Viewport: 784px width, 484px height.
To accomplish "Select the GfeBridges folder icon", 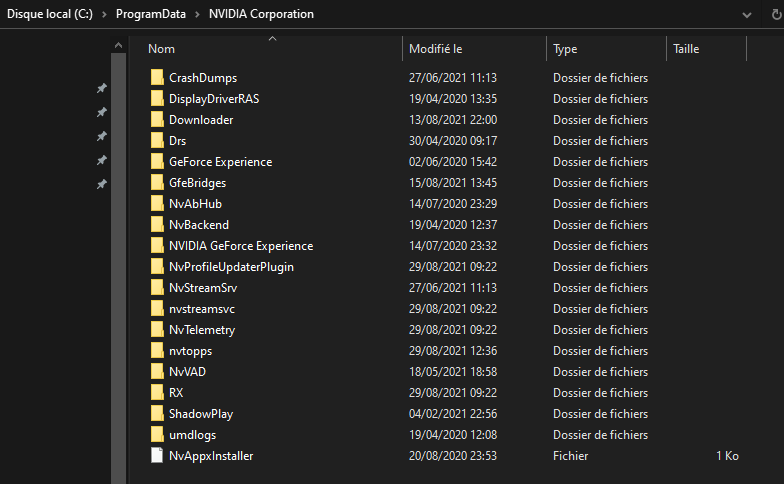I will [x=157, y=182].
